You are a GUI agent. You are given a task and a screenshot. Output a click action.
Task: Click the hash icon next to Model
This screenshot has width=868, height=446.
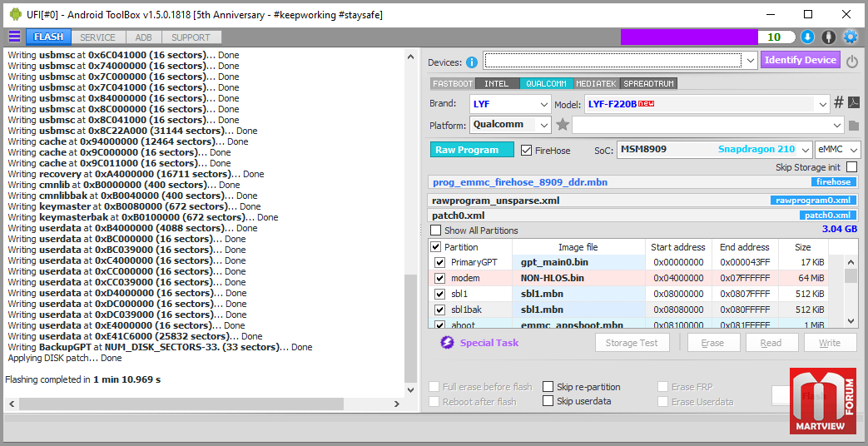[x=839, y=103]
